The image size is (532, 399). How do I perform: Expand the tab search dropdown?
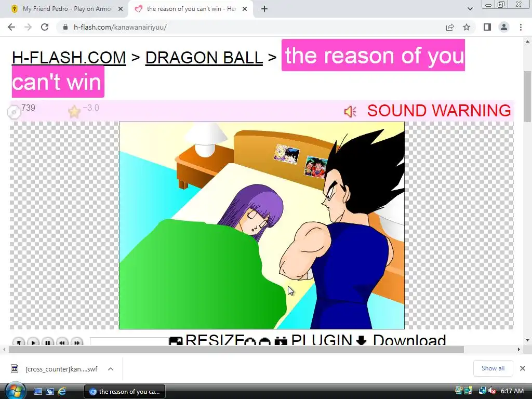coord(470,9)
